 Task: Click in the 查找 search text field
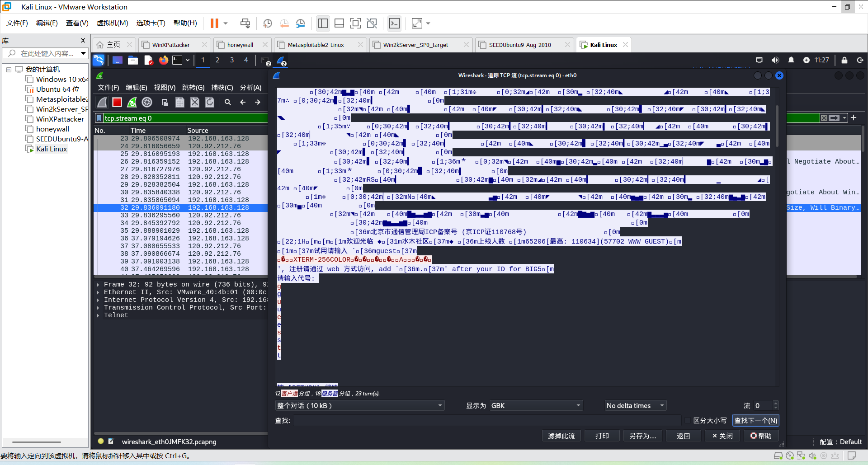pyautogui.click(x=487, y=421)
